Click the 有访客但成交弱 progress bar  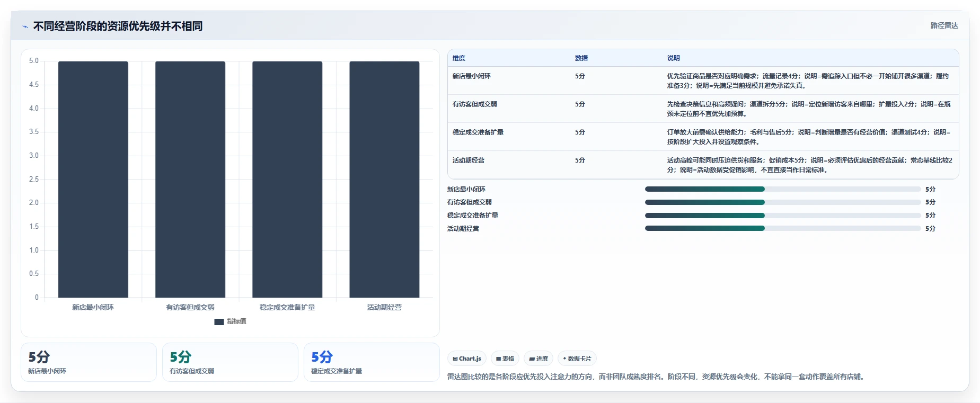[x=782, y=202]
